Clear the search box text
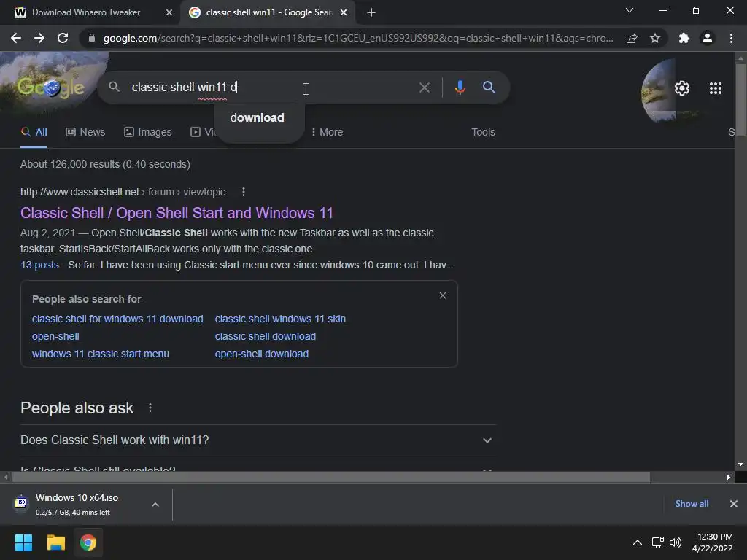Image resolution: width=747 pixels, height=560 pixels. tap(424, 87)
